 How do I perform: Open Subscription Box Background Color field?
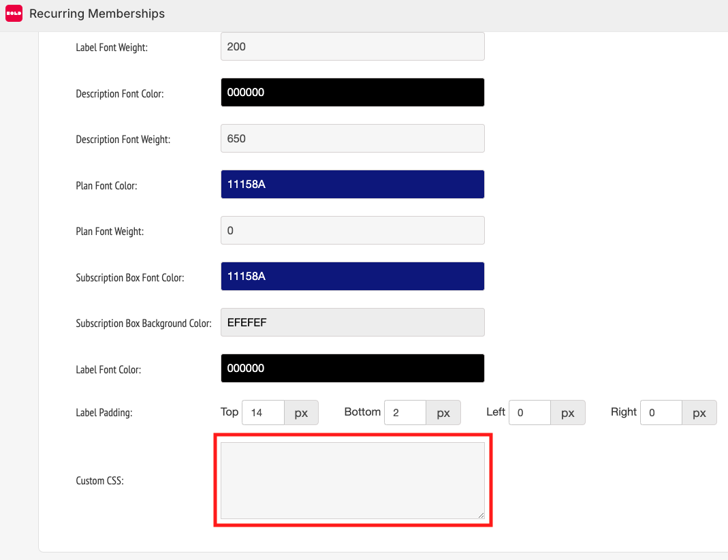pyautogui.click(x=352, y=322)
